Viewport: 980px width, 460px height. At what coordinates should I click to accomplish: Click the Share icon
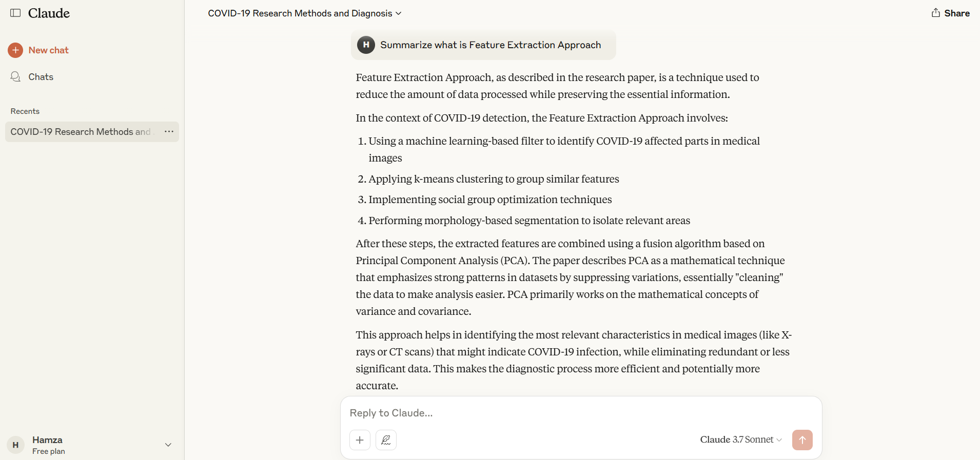(935, 12)
